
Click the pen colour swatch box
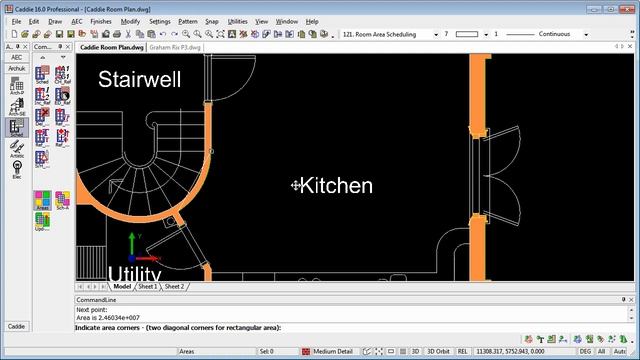point(467,34)
